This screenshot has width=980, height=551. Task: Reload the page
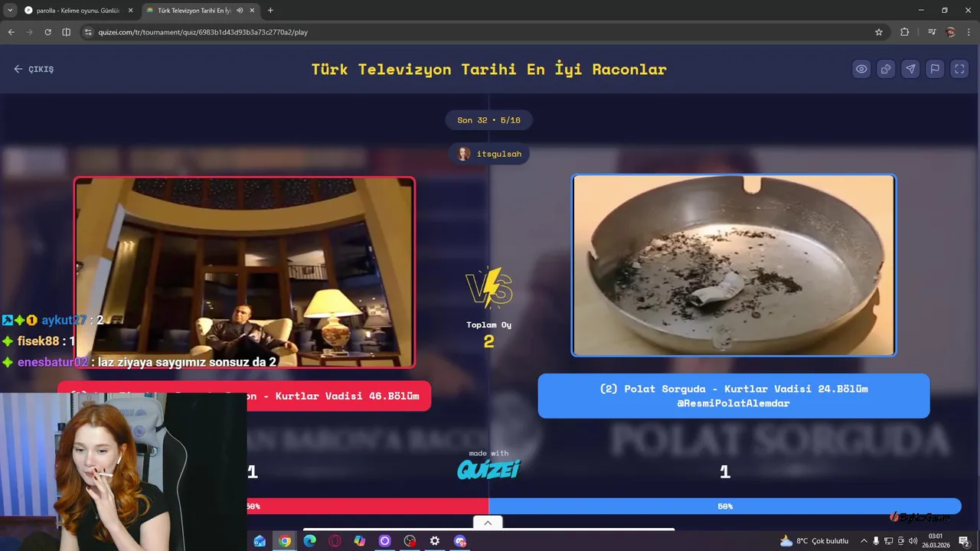click(x=47, y=32)
